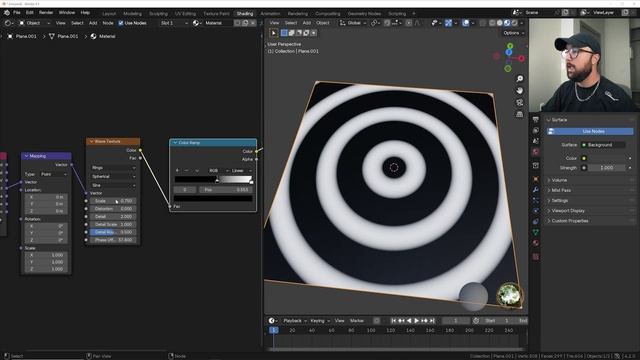Expand the Viewport Display panel
The height and width of the screenshot is (360, 640).
568,211
